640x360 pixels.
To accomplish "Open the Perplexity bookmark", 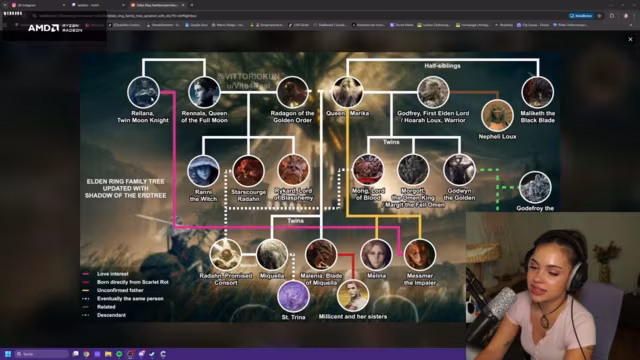I will click(x=504, y=25).
